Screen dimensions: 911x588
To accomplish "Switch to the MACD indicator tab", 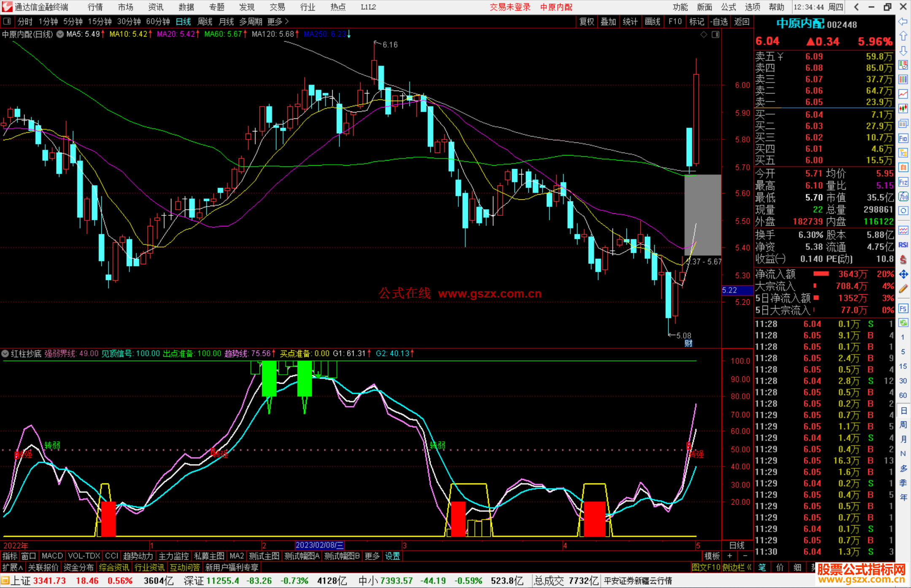I will (x=52, y=556).
